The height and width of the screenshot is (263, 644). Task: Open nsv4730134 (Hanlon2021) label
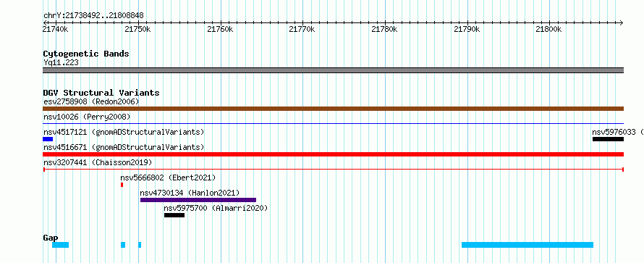pyautogui.click(x=190, y=193)
